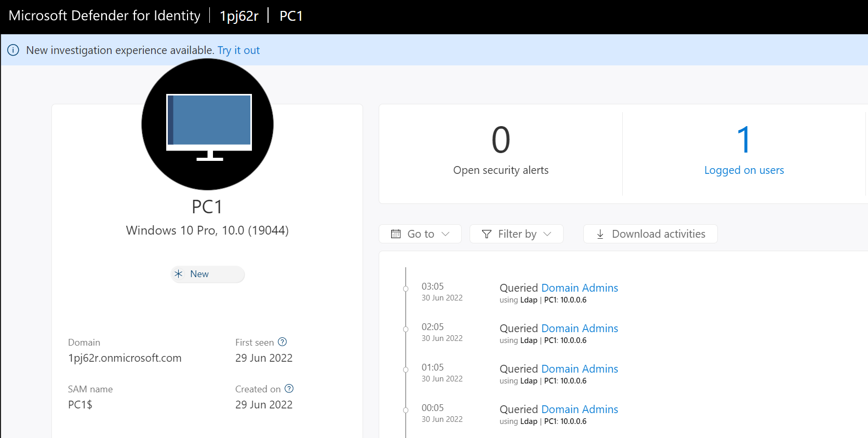
Task: Open Domain Admins from the 03:05 activity
Action: (x=580, y=288)
